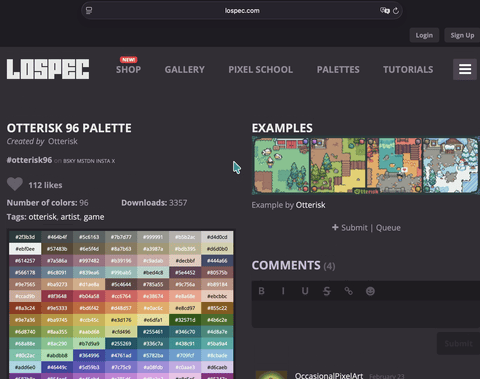Click the browser page reload icon
The image size is (480, 379).
coord(396,11)
